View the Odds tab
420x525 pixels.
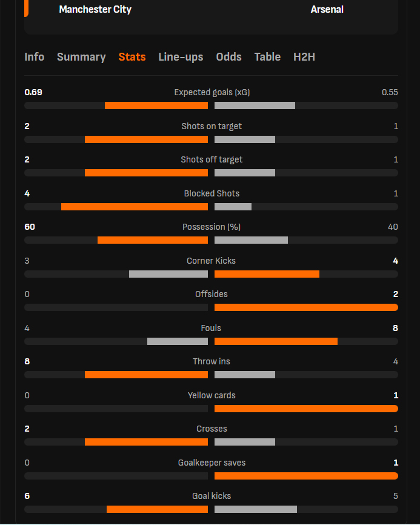click(x=228, y=57)
